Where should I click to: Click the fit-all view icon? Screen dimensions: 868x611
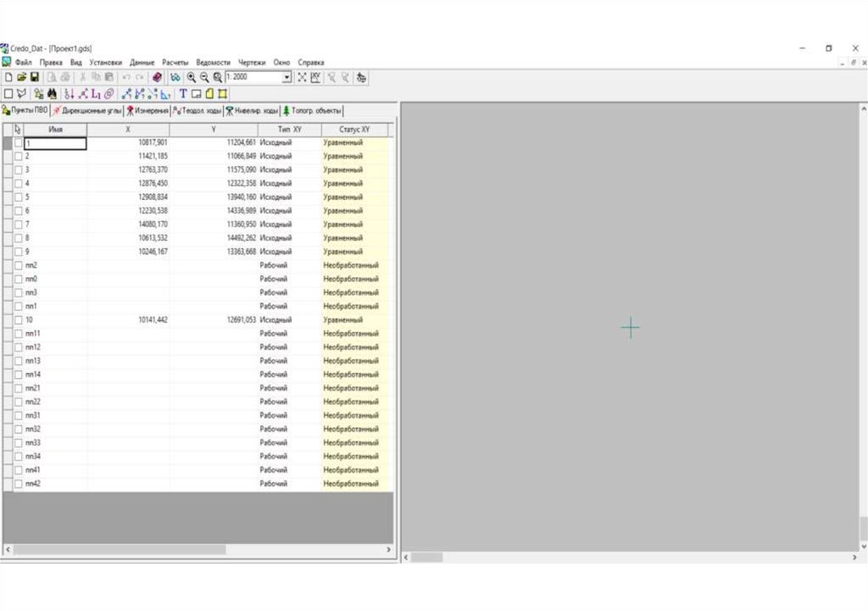302,77
